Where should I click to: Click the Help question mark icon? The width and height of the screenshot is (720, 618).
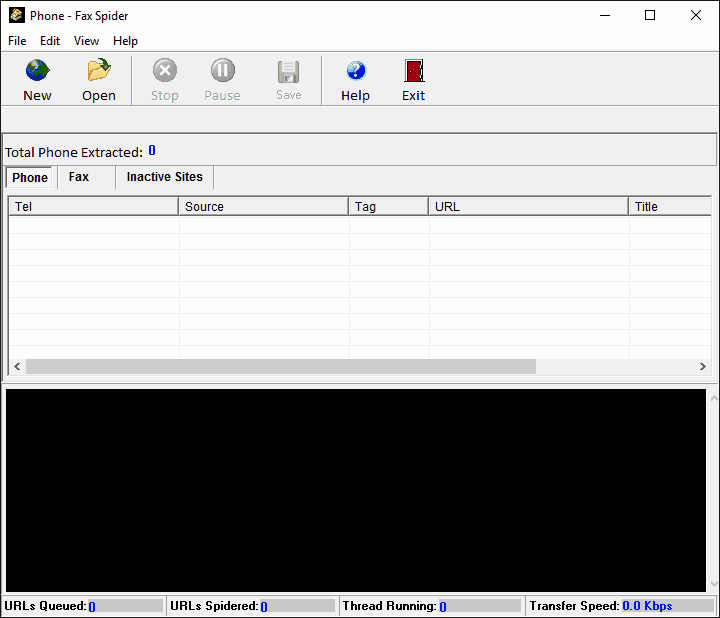[355, 70]
